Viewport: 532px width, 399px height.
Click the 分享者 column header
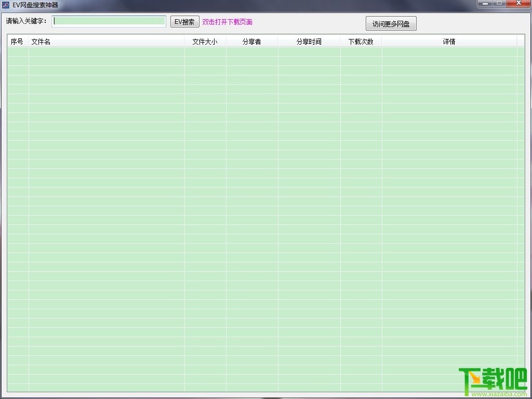click(x=251, y=41)
